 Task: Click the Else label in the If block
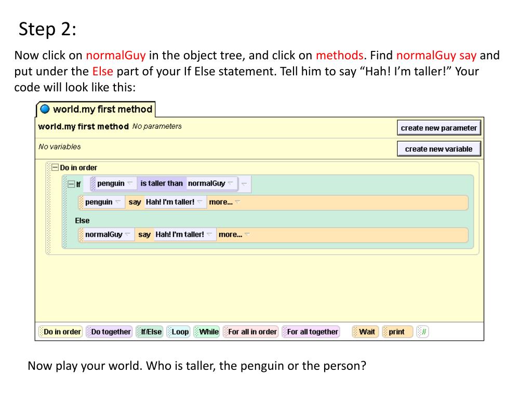(82, 220)
